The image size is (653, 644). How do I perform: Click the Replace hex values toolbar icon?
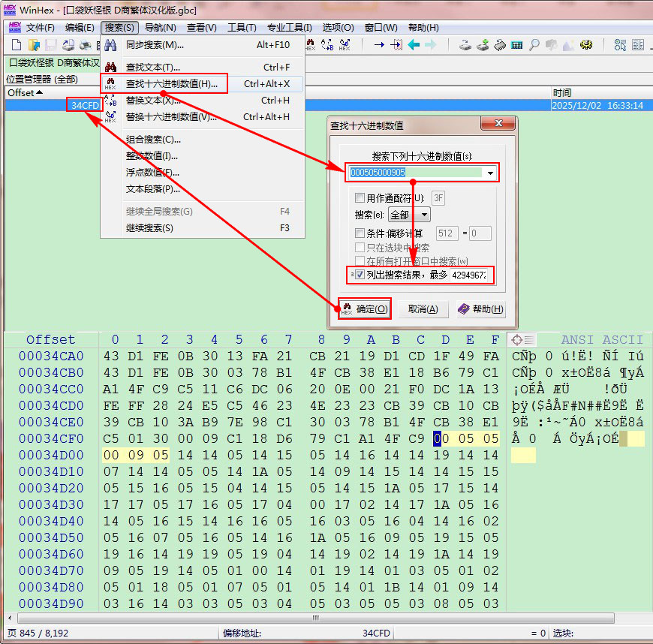pos(345,44)
